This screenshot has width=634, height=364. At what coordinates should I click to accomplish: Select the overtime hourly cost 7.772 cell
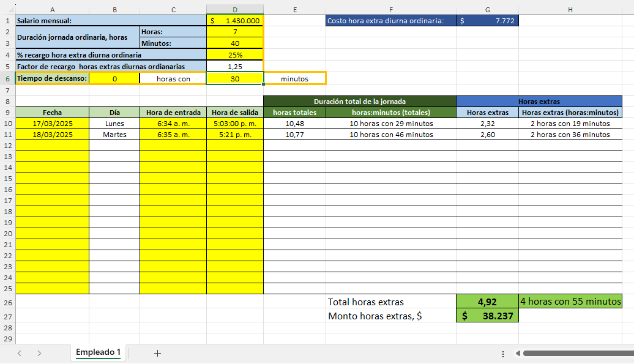[487, 21]
